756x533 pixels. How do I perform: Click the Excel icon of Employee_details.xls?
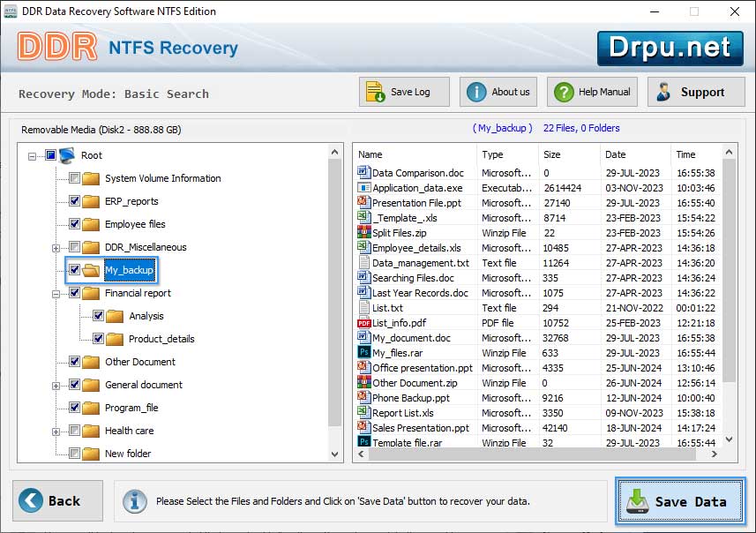click(363, 247)
